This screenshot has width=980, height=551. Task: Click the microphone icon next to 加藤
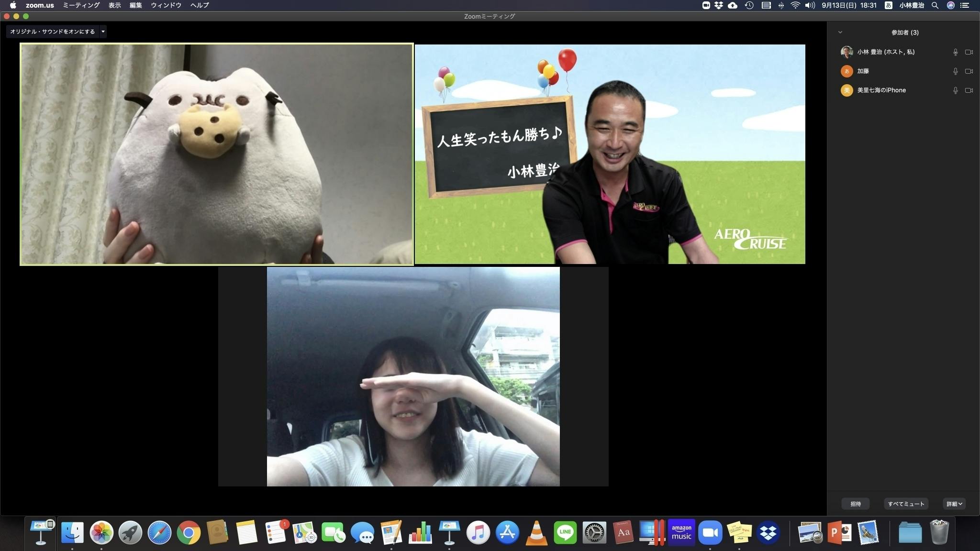pos(955,71)
